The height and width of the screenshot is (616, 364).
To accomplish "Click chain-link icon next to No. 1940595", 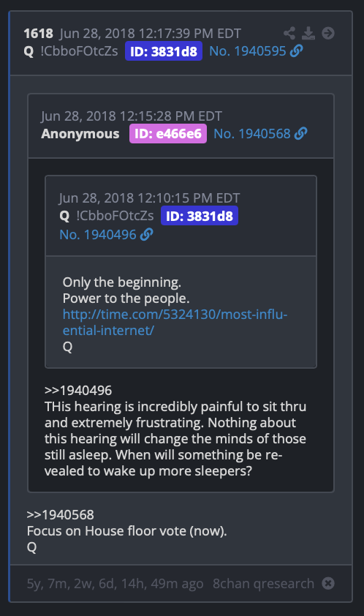I will 297,51.
